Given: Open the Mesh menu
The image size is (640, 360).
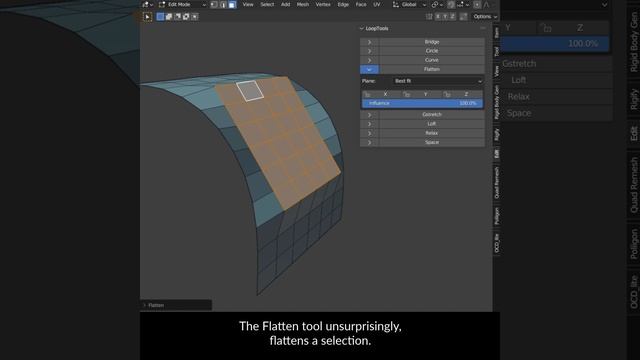Looking at the screenshot, I should 302,4.
